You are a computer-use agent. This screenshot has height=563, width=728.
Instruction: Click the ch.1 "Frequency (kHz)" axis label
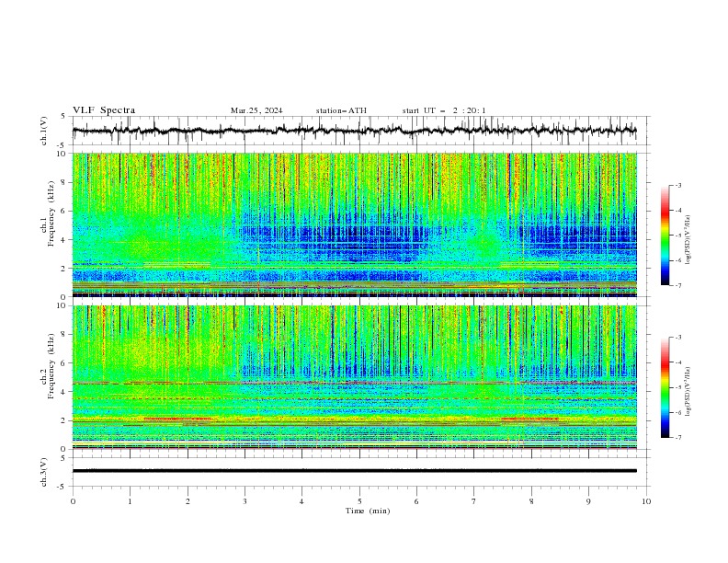51,214
